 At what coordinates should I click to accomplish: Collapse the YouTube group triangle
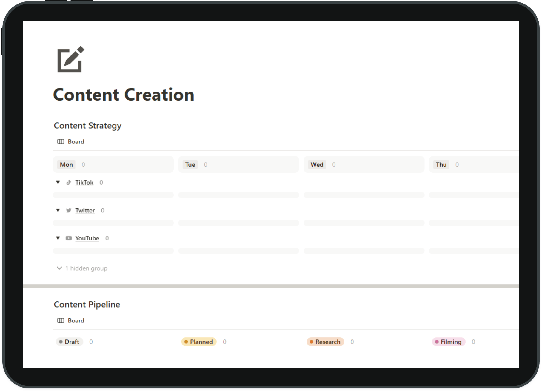click(58, 238)
